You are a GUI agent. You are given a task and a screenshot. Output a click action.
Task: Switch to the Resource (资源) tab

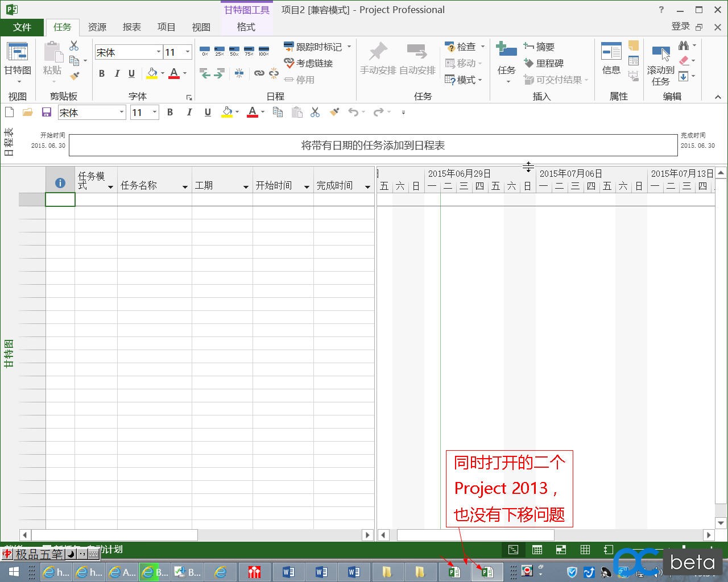(97, 27)
